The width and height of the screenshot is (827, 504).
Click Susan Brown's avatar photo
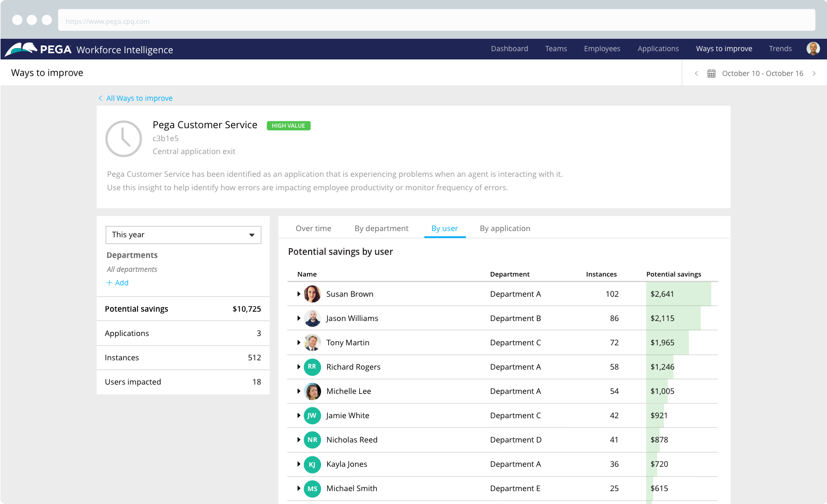click(312, 294)
